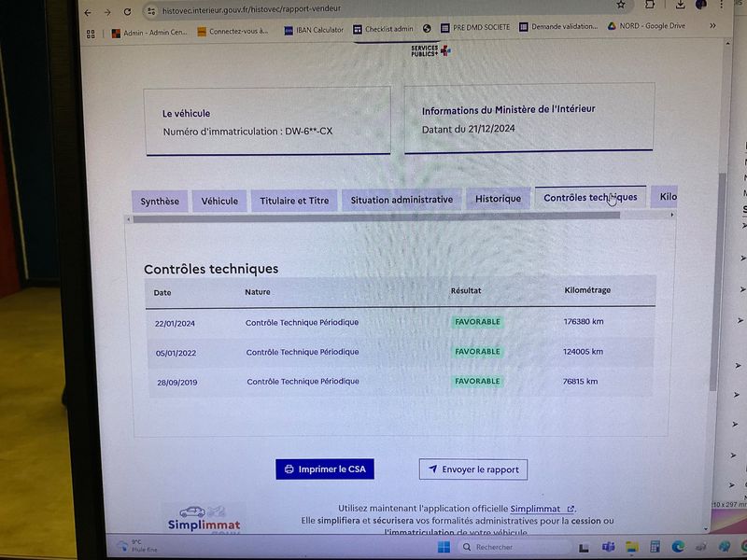747x560 pixels.
Task: Open the Titulaire et Titre tab
Action: 294,200
